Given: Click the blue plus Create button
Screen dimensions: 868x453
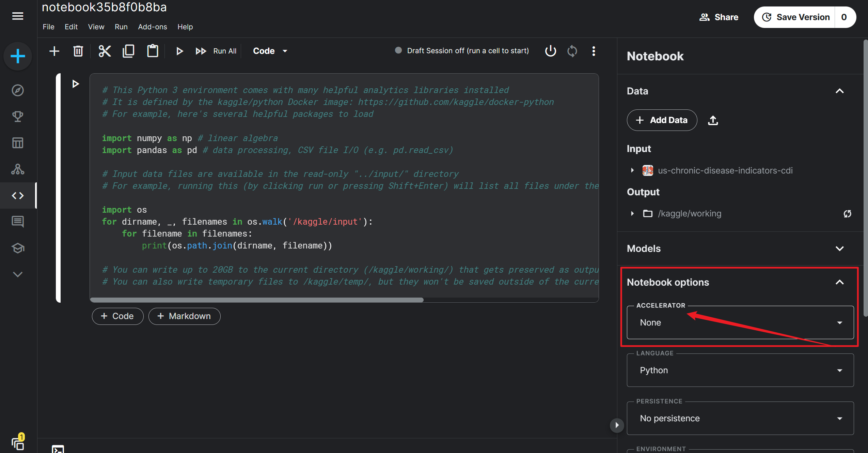Looking at the screenshot, I should (x=18, y=56).
